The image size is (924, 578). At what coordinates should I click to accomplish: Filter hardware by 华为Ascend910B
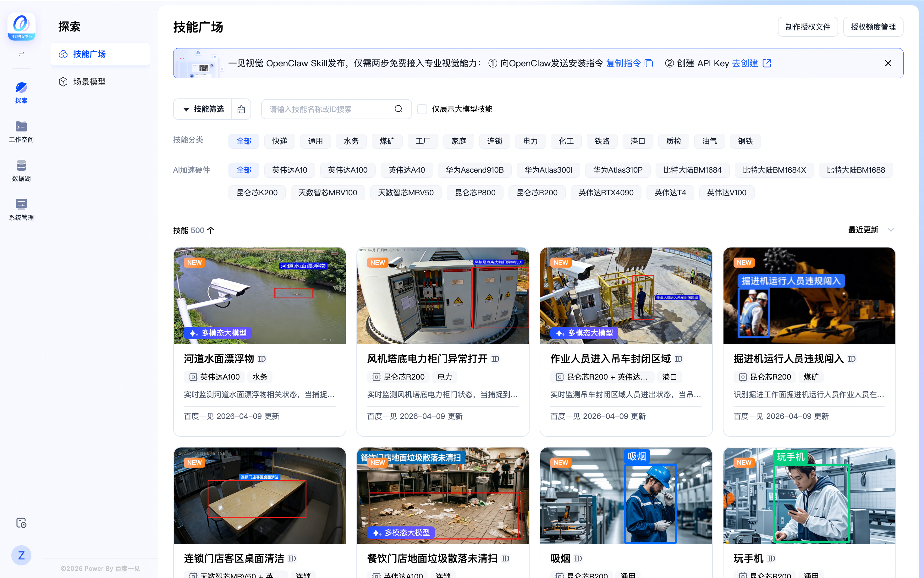pyautogui.click(x=474, y=170)
